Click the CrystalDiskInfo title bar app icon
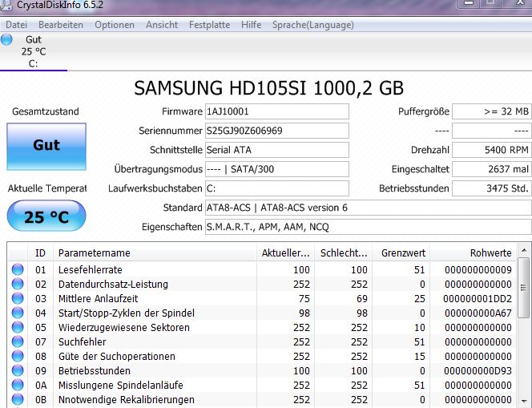The width and height of the screenshot is (532, 408). click(6, 5)
